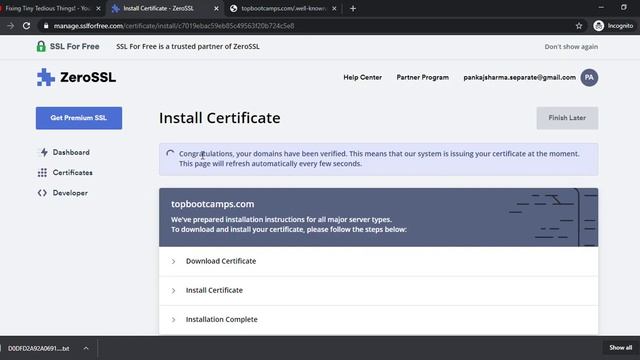640x360 pixels.
Task: Click the Get Premium SSL button
Action: click(x=79, y=118)
